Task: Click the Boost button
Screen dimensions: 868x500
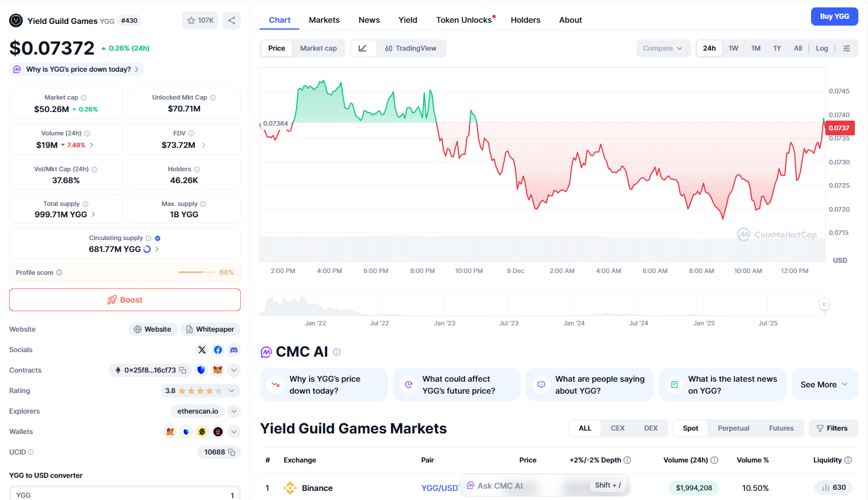Action: click(125, 300)
